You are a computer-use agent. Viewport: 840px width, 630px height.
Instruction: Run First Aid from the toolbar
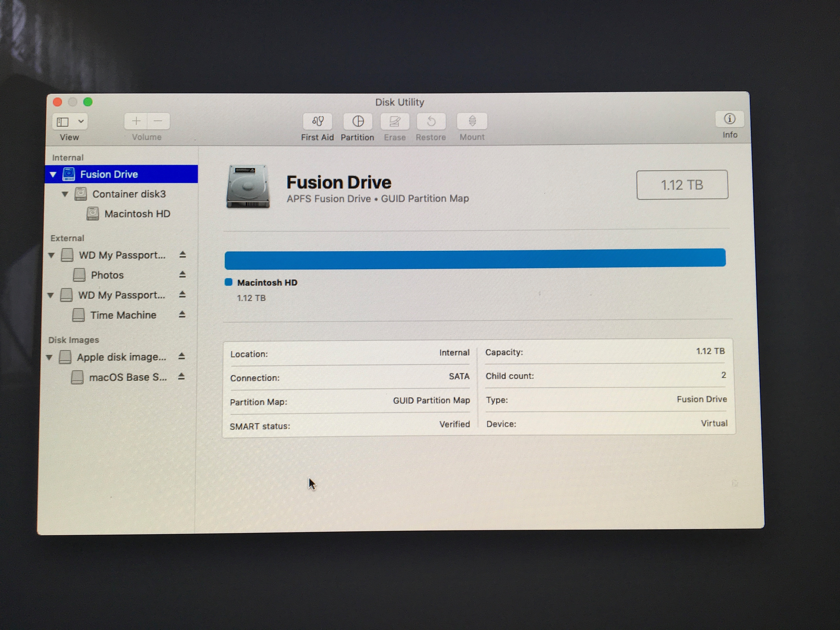pyautogui.click(x=317, y=122)
